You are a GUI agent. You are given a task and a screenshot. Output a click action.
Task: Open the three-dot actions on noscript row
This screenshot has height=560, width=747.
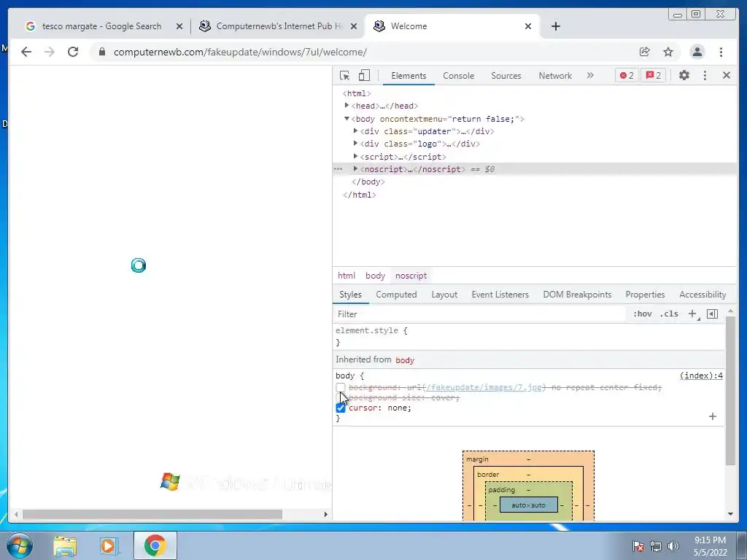pyautogui.click(x=338, y=169)
